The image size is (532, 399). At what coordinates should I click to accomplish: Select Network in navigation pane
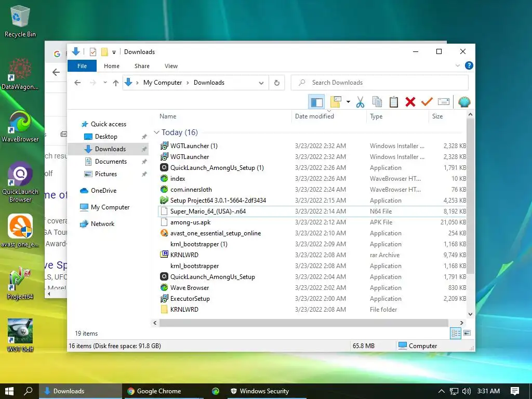tap(102, 224)
